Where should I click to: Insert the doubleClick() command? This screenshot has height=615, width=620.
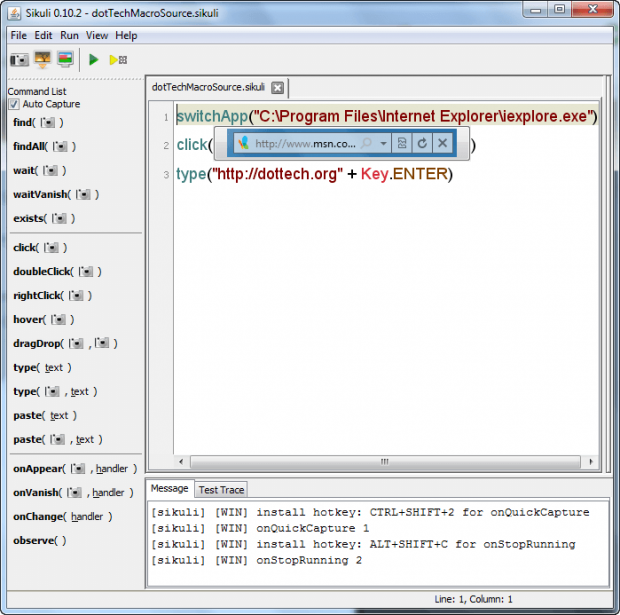pos(57,271)
